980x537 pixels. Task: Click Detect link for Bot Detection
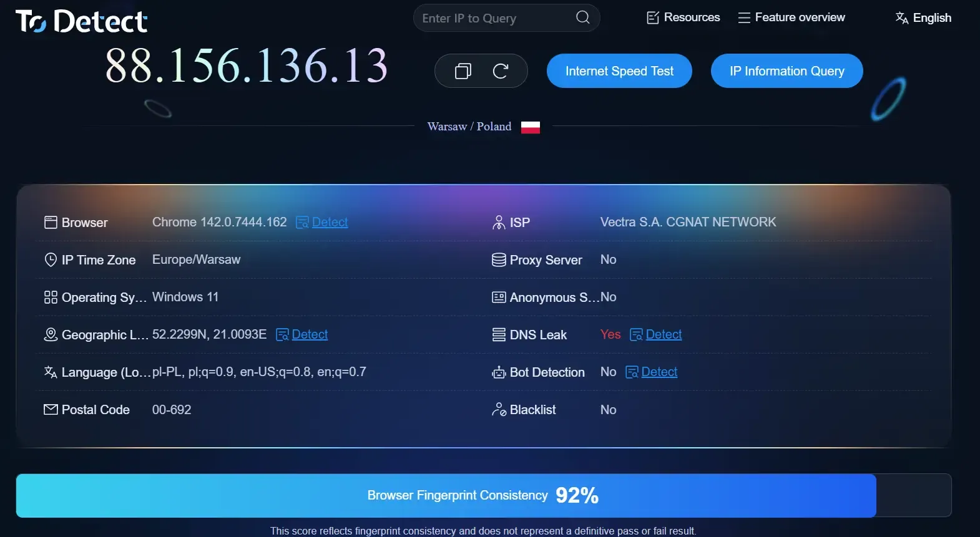click(659, 372)
